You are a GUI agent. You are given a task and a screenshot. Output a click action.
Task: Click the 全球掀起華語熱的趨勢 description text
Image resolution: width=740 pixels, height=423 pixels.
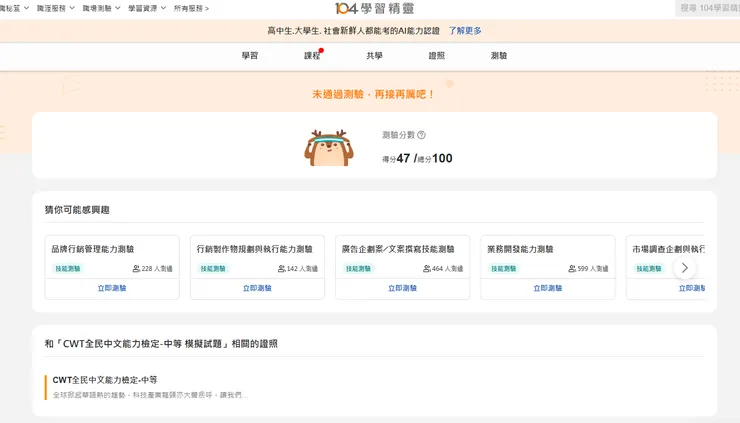coord(150,395)
